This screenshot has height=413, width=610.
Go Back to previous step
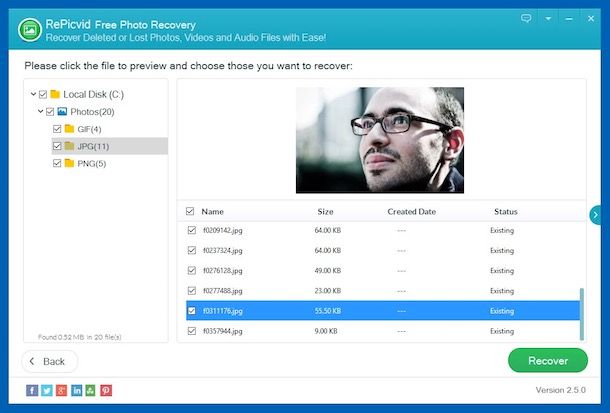coord(49,361)
